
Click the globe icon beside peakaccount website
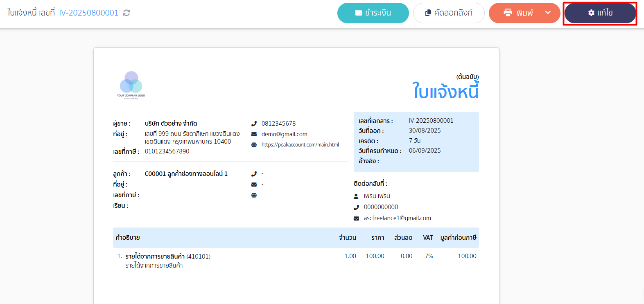[254, 145]
